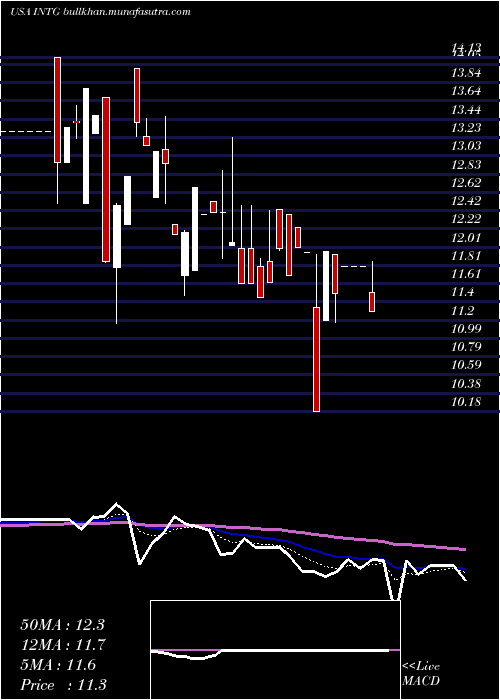Click the 10.59 price axis label

tap(466, 365)
